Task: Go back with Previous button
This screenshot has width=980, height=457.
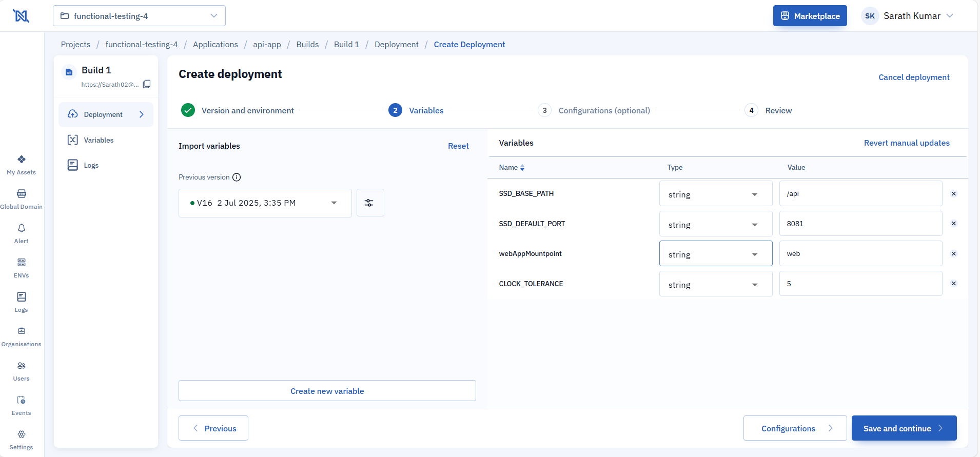Action: coord(213,428)
